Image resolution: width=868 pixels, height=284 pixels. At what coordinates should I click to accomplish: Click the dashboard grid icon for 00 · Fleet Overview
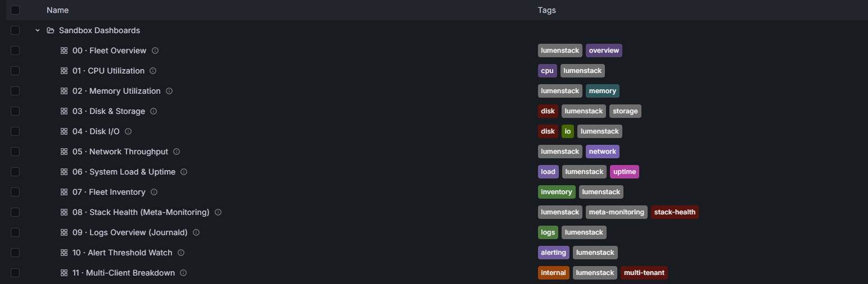(64, 51)
